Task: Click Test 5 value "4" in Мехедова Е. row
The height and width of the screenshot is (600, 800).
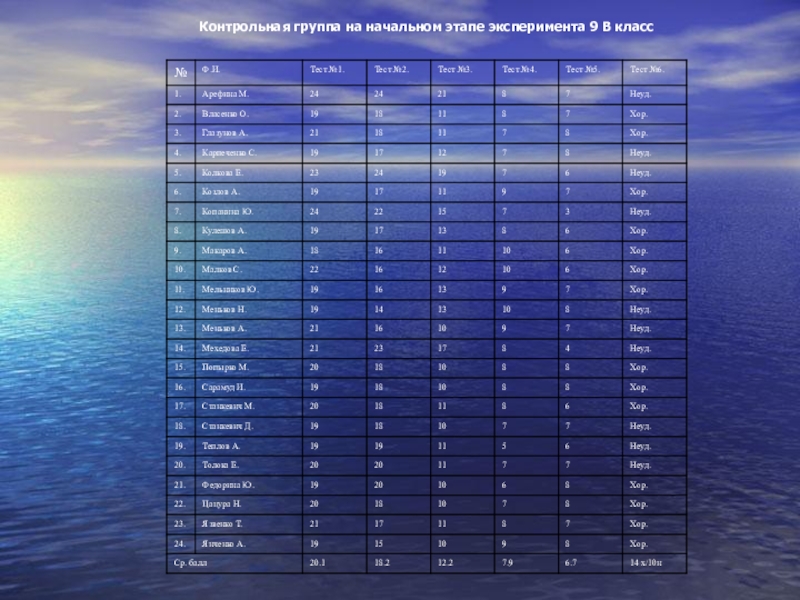Action: click(x=567, y=348)
